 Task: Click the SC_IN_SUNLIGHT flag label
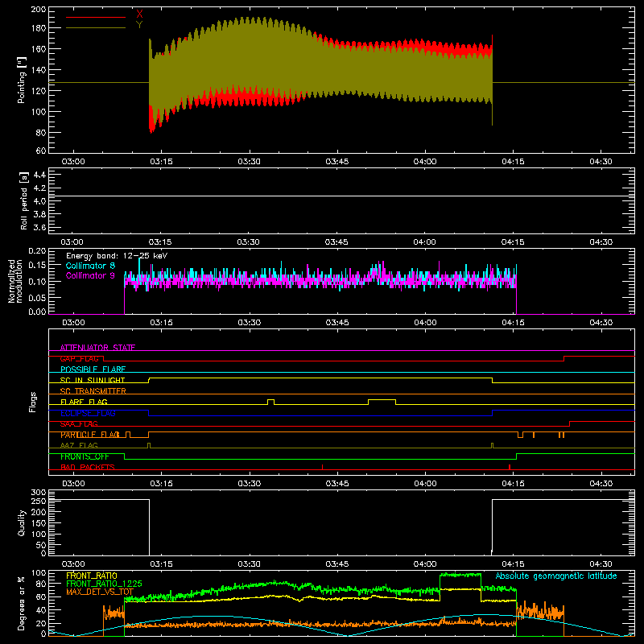[x=93, y=380]
